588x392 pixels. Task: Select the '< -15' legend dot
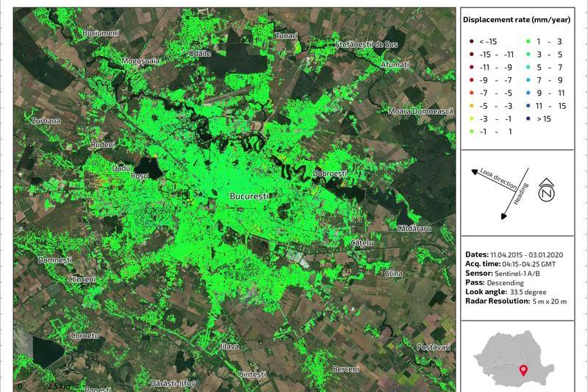coord(470,41)
